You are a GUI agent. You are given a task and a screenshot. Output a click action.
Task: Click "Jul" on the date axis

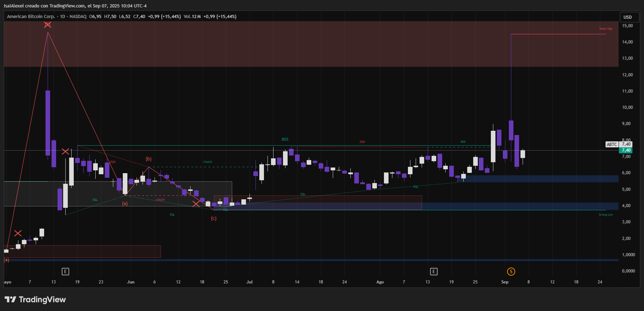click(249, 282)
